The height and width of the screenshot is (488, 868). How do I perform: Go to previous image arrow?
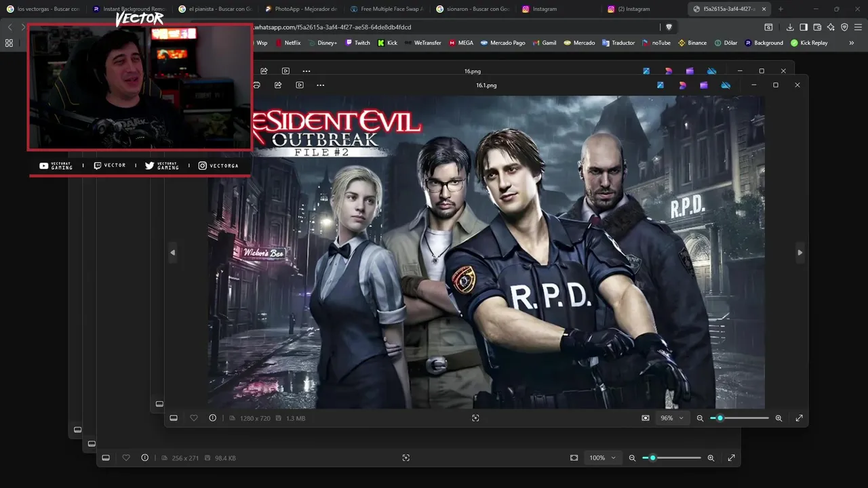tap(172, 253)
